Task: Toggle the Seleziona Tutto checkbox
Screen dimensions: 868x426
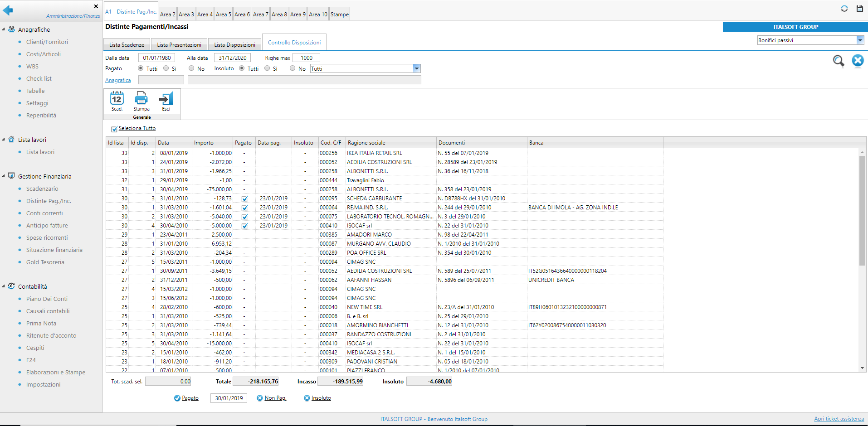Action: (114, 129)
